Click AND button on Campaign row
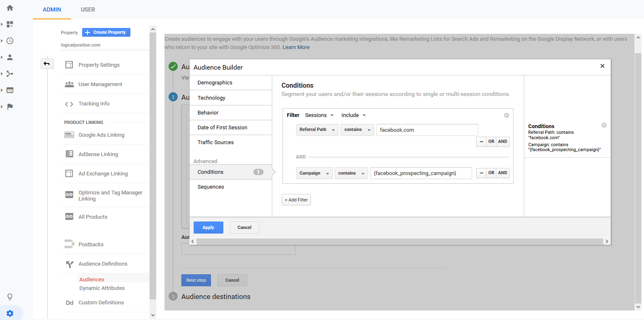Image resolution: width=644 pixels, height=320 pixels. [x=503, y=173]
